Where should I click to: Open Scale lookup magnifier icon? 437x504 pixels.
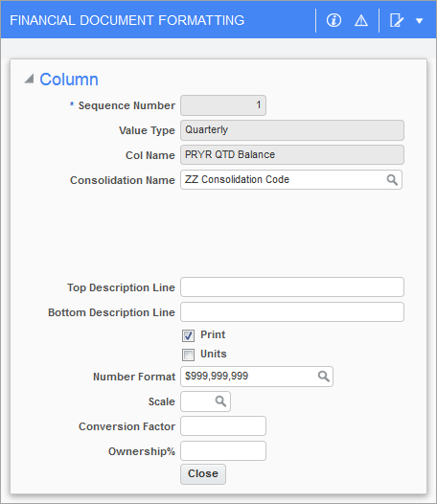pyautogui.click(x=220, y=401)
